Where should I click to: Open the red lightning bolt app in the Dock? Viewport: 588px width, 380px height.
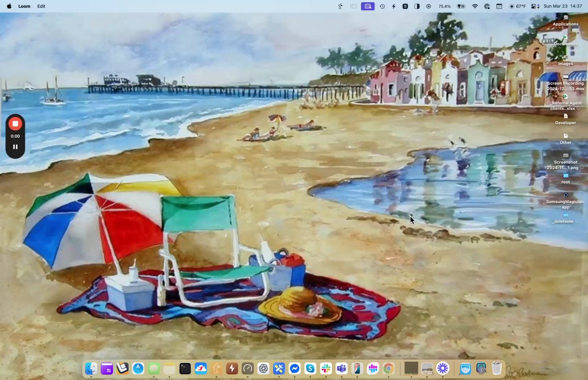pyautogui.click(x=232, y=369)
